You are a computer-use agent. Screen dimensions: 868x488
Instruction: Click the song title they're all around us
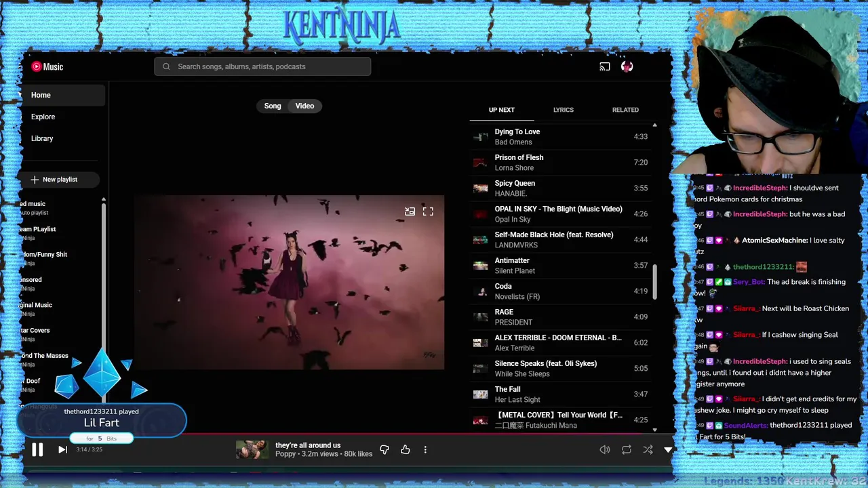pos(308,445)
